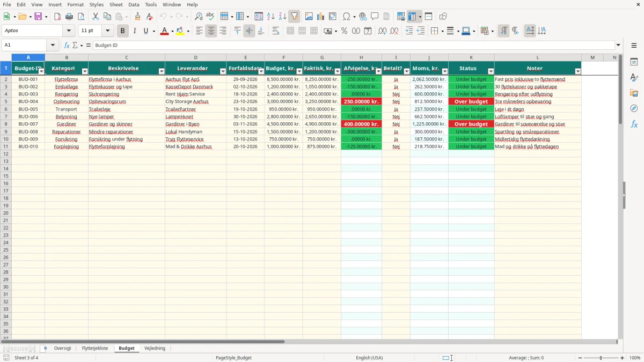Image resolution: width=644 pixels, height=362 pixels.
Task: Toggle left-to-right text direction
Action: (503, 31)
